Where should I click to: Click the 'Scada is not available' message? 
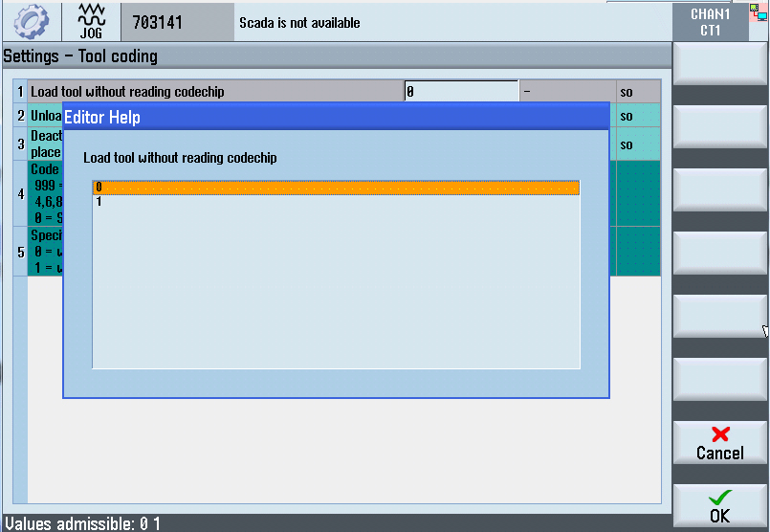299,22
